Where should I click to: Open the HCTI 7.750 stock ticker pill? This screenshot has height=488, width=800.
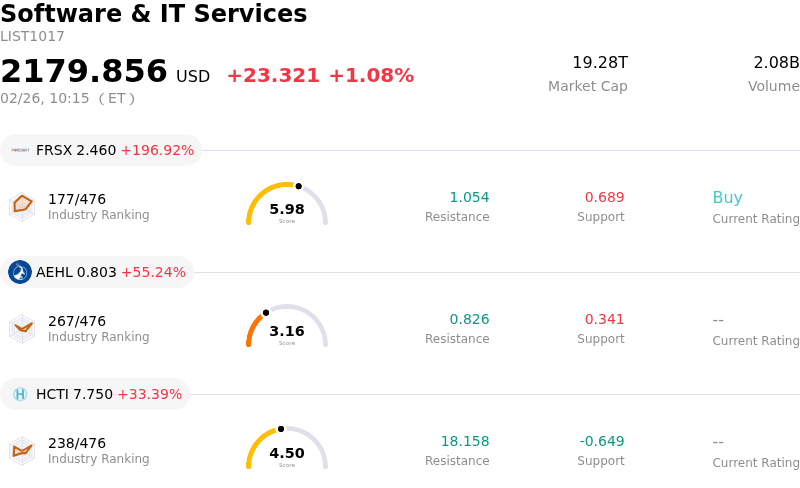[x=95, y=394]
